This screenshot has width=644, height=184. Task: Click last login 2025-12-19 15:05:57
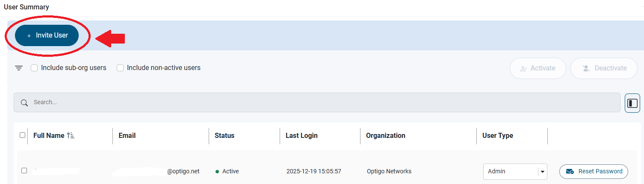[314, 172]
